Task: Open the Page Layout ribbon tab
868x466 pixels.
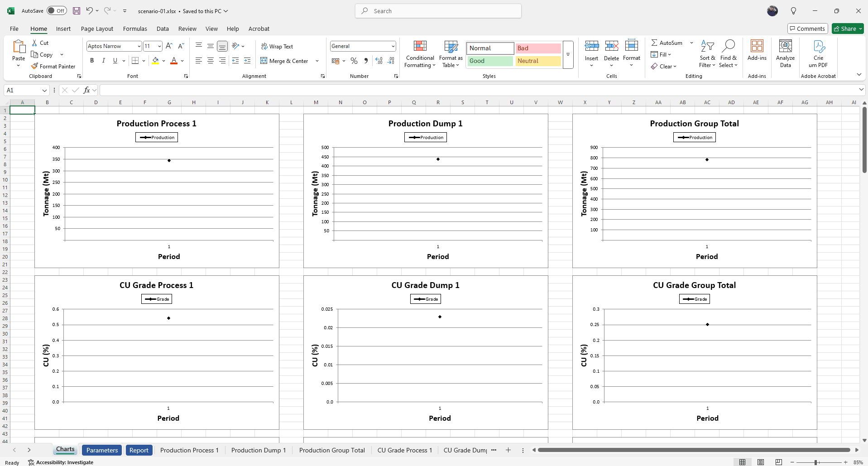Action: (x=97, y=29)
